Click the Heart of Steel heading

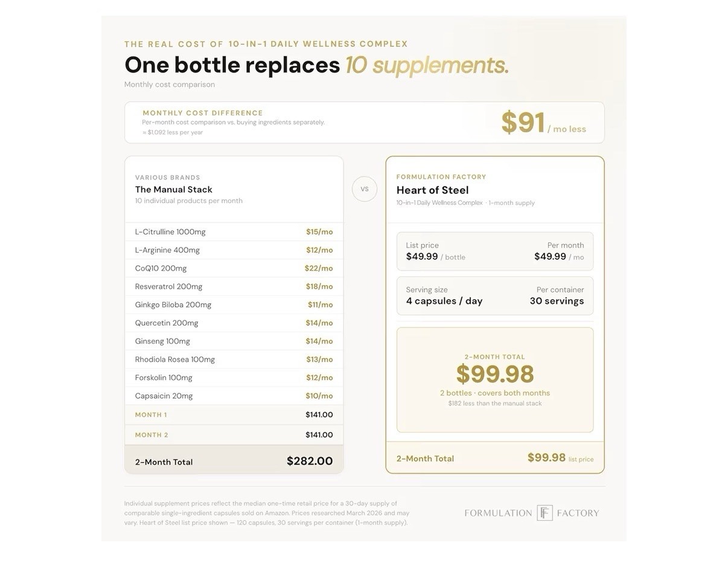pyautogui.click(x=432, y=190)
